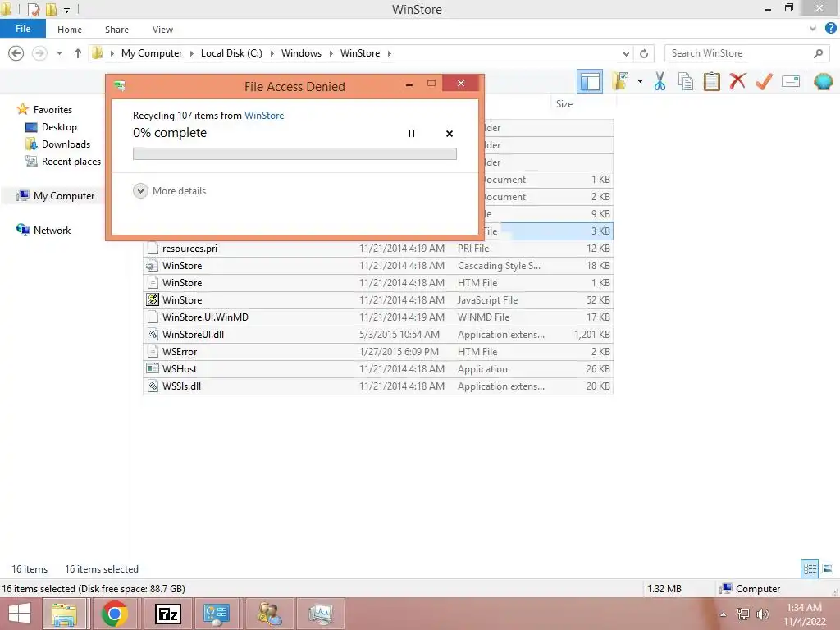The height and width of the screenshot is (630, 840).
Task: Go up one folder level
Action: point(78,53)
